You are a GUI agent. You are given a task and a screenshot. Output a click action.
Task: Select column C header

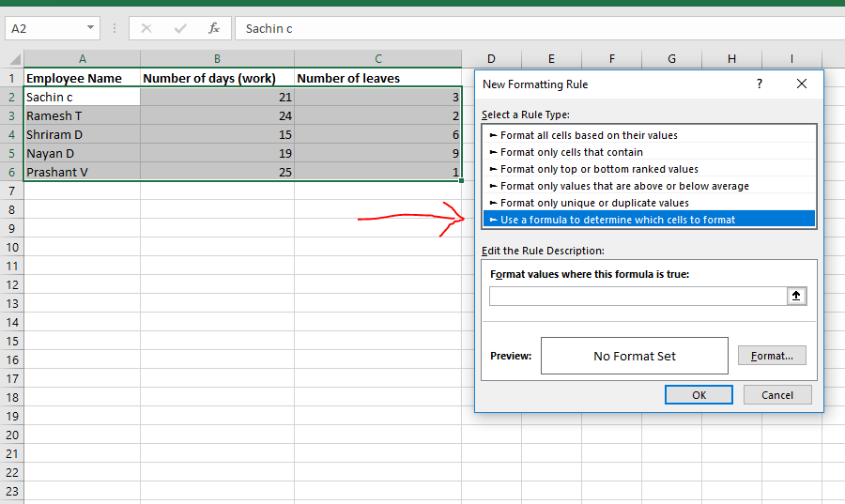coord(377,59)
